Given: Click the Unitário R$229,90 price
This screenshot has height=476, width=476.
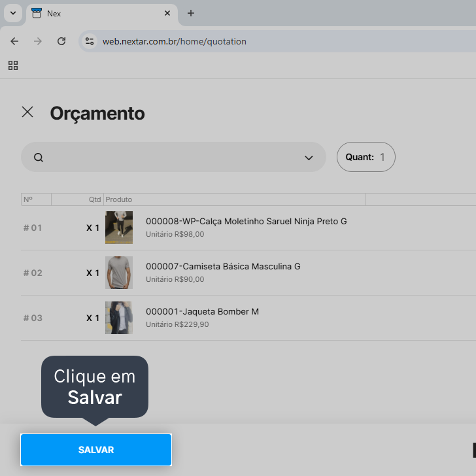Looking at the screenshot, I should tap(177, 324).
